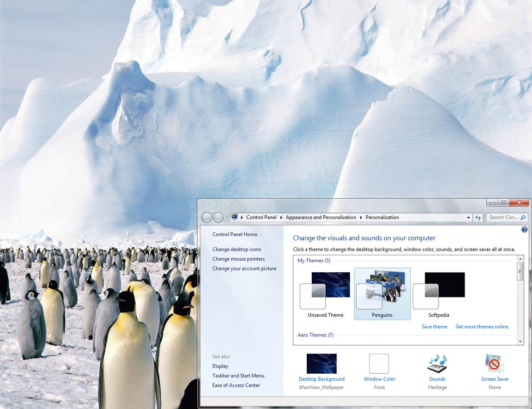This screenshot has width=532, height=409.
Task: Click the Screen Saver text link
Action: [x=495, y=379]
